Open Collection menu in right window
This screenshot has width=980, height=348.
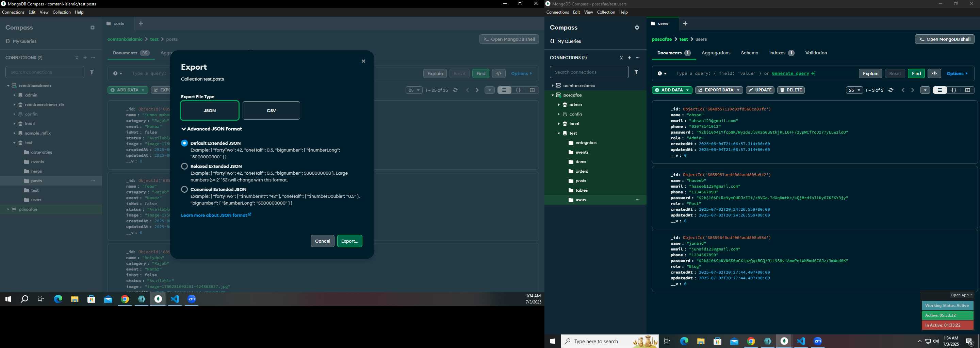click(606, 13)
